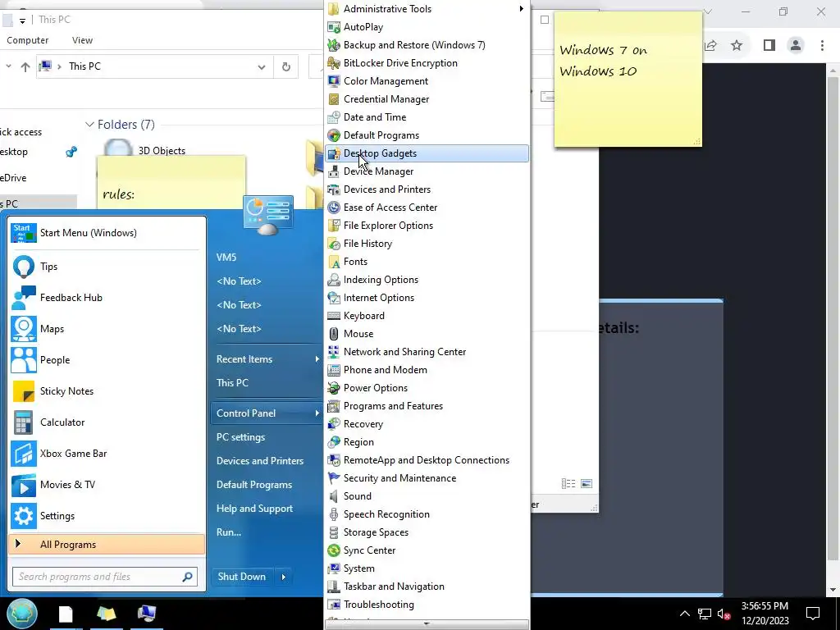Click the VM5 user name

point(226,257)
